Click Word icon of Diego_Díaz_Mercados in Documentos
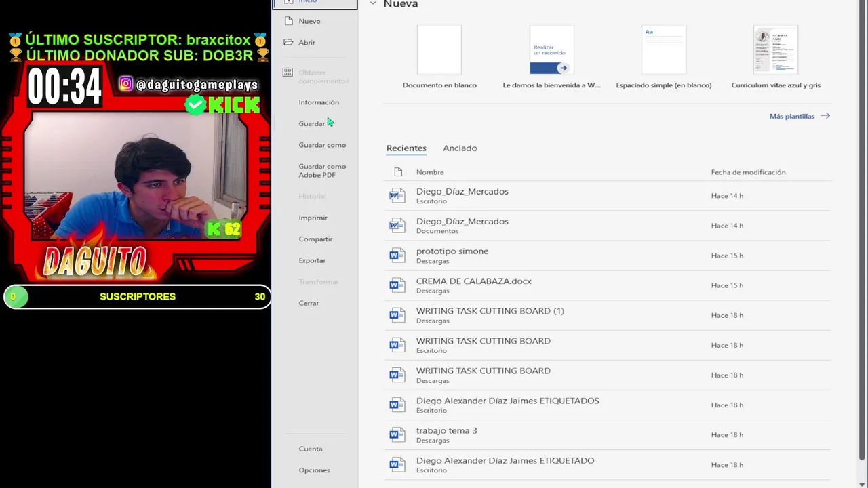 click(397, 226)
